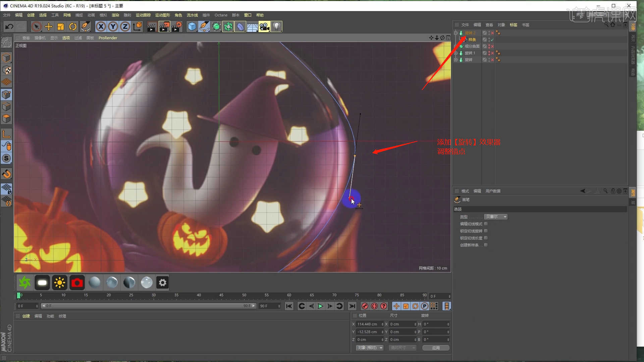This screenshot has height=362, width=644.
Task: Toggle autokeying button
Action: click(x=374, y=306)
